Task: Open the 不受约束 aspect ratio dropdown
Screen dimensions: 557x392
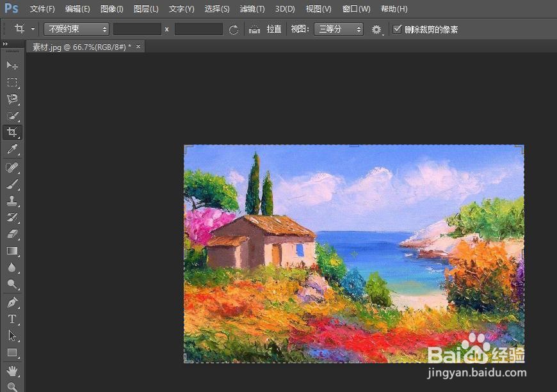Action: (76, 29)
